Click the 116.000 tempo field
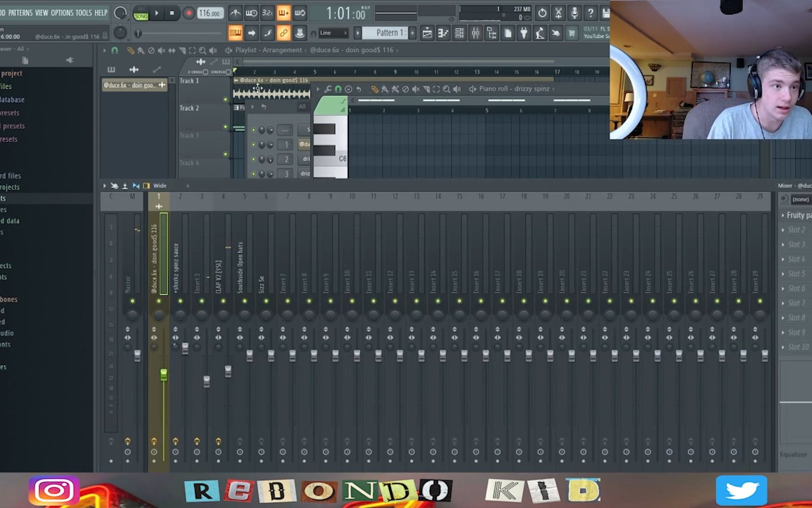Viewport: 812px width, 508px height. 210,13
